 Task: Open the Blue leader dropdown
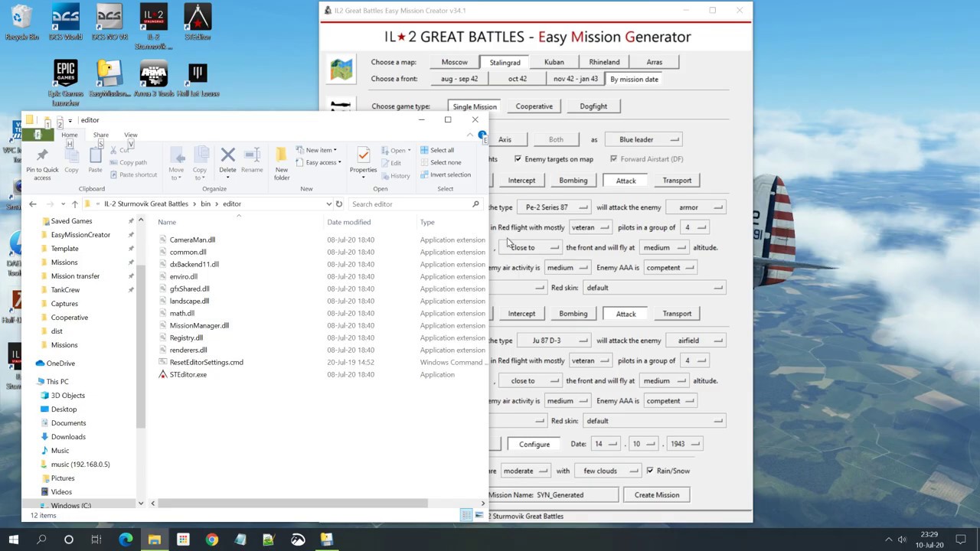coord(644,139)
